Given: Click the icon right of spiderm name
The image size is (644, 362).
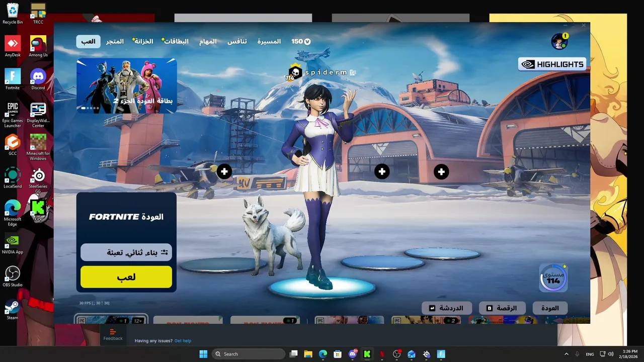Looking at the screenshot, I should (353, 72).
